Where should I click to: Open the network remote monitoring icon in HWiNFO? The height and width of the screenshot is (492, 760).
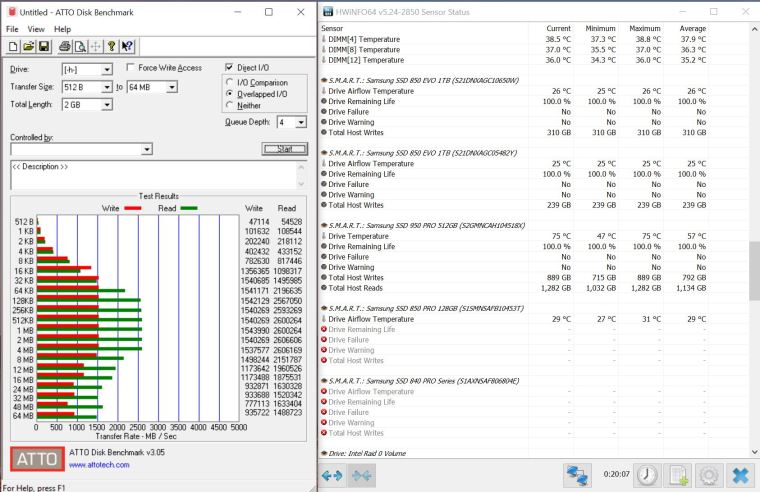coord(577,476)
